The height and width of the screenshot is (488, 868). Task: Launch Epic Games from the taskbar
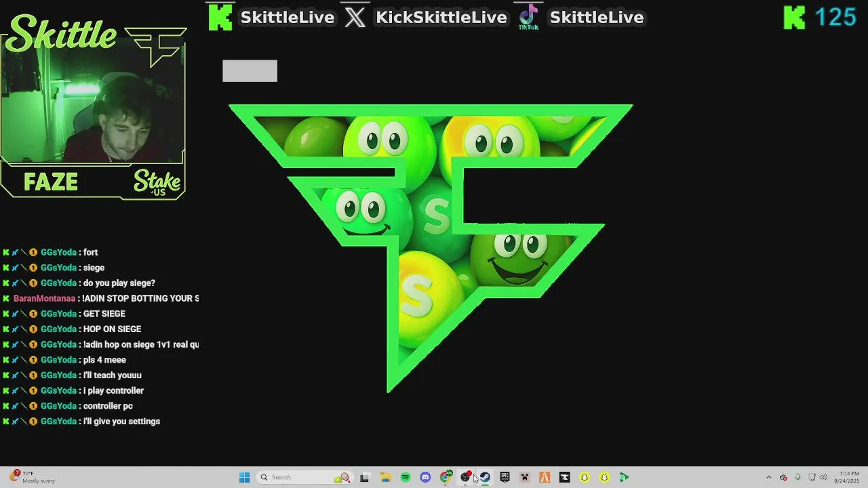click(505, 477)
